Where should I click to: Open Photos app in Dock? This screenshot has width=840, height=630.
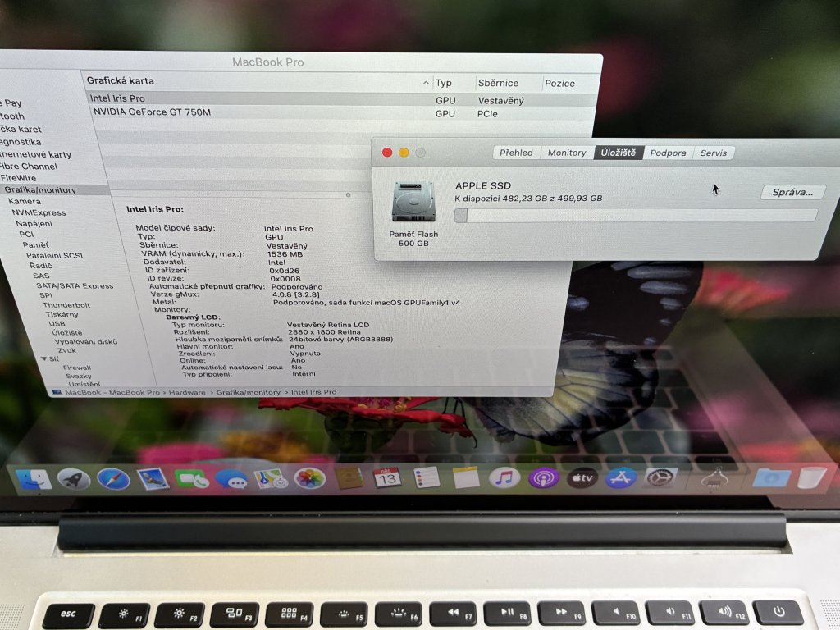[309, 478]
